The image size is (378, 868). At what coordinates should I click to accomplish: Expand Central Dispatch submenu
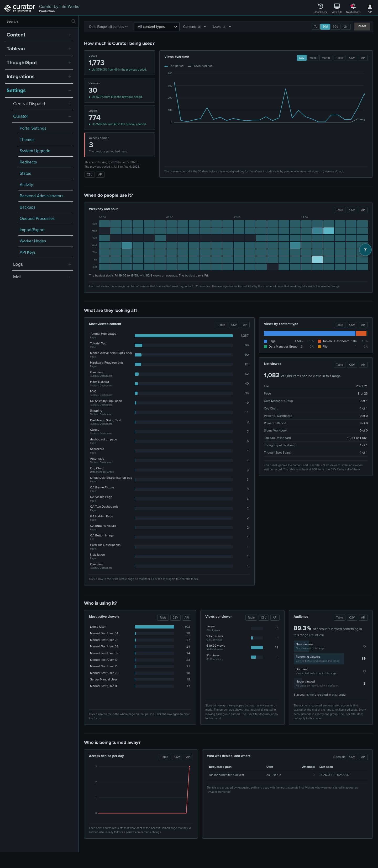[43, 104]
